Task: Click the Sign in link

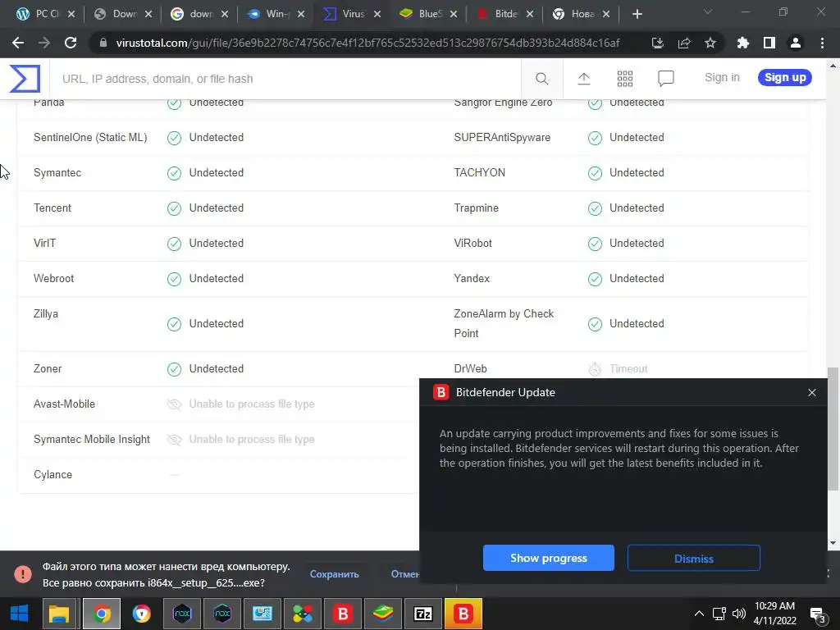Action: pyautogui.click(x=722, y=78)
